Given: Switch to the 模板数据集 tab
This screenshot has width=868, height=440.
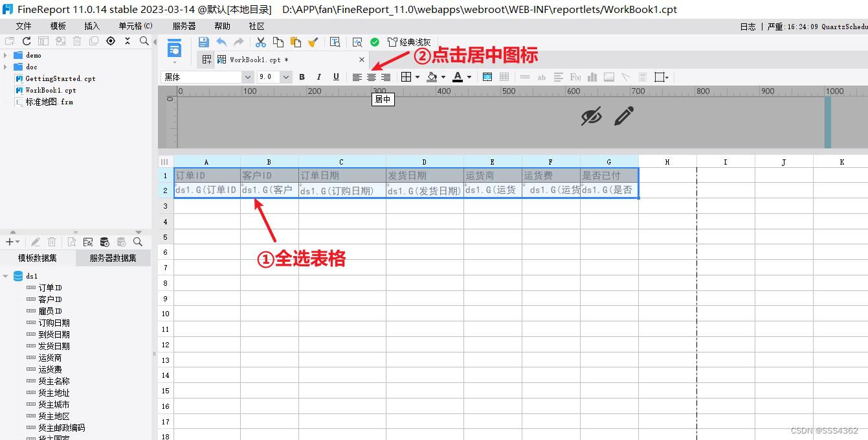Looking at the screenshot, I should click(x=38, y=258).
